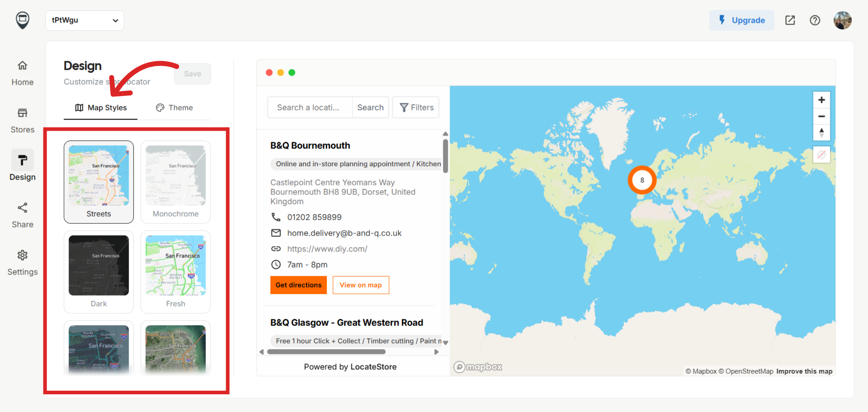The width and height of the screenshot is (868, 412).
Task: Click the Mapbox logo on the map
Action: pyautogui.click(x=478, y=367)
